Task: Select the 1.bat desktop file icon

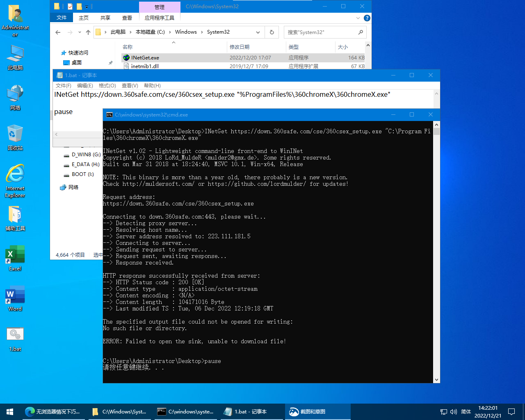Action: click(x=15, y=339)
